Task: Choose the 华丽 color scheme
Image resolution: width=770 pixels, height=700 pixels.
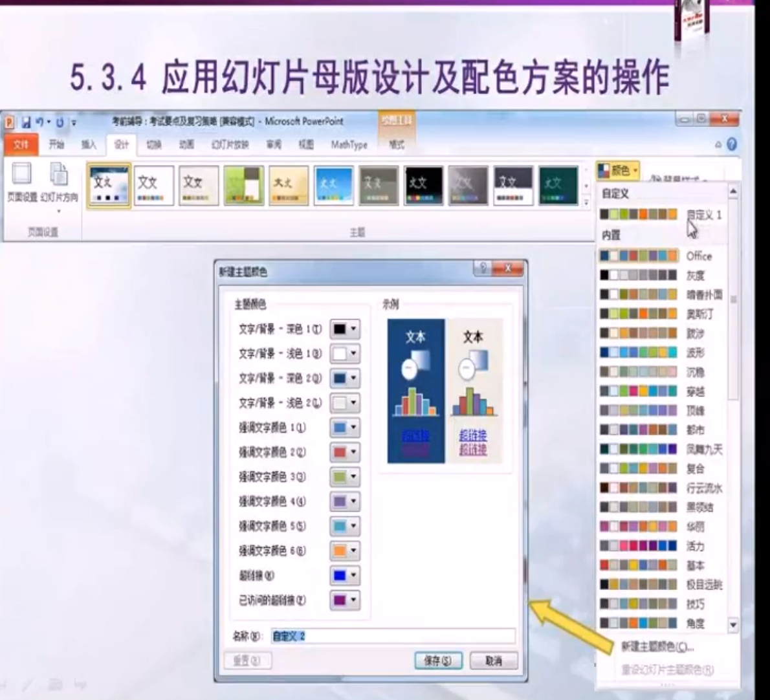Action: tap(661, 527)
